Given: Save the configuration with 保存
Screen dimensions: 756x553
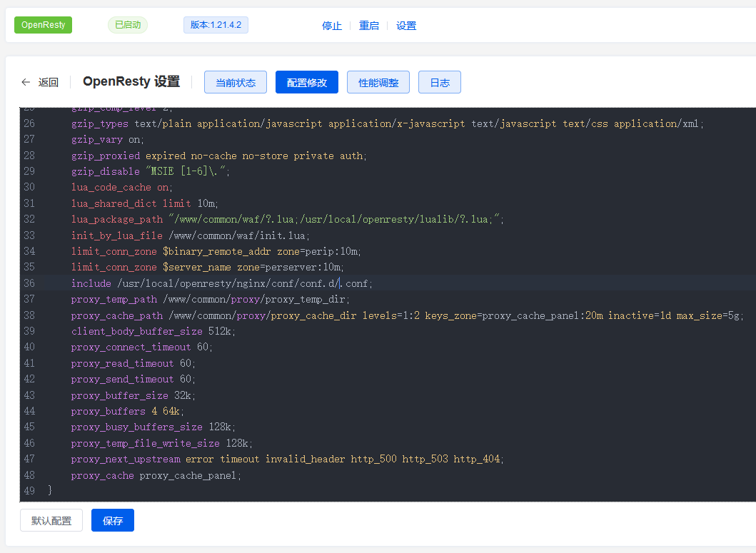Looking at the screenshot, I should coord(112,520).
